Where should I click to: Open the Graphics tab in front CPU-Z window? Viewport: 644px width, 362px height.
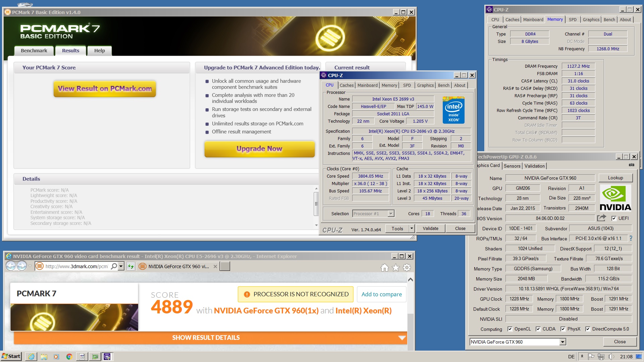coord(425,85)
